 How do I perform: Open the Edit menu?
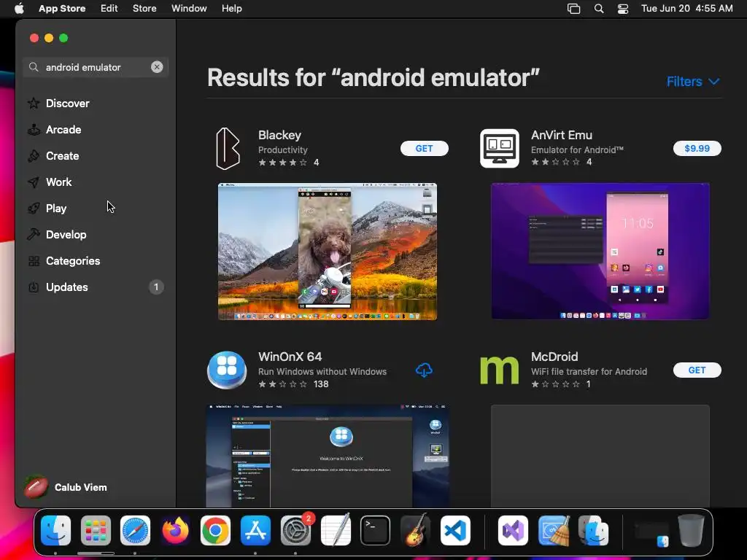tap(109, 9)
